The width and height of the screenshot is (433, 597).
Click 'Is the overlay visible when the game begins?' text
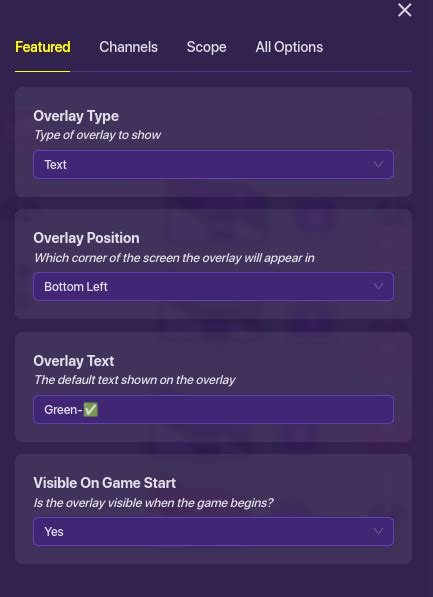point(153,503)
